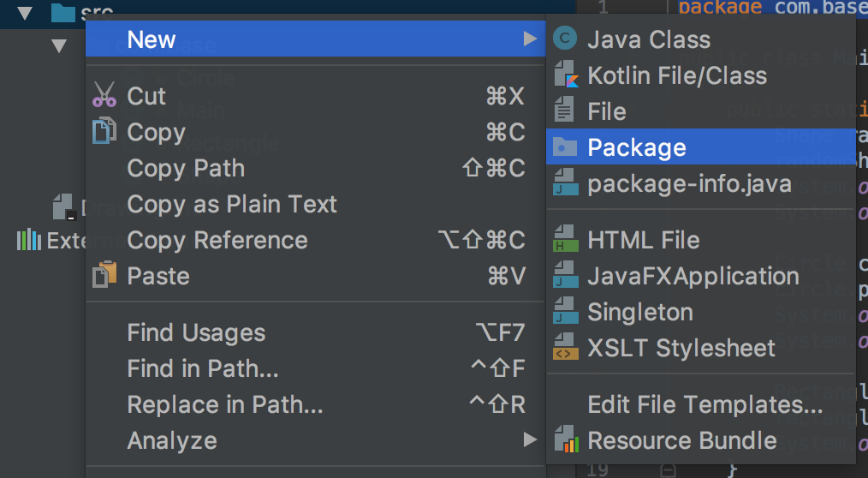Click the External Libraries icon

[x=29, y=240]
